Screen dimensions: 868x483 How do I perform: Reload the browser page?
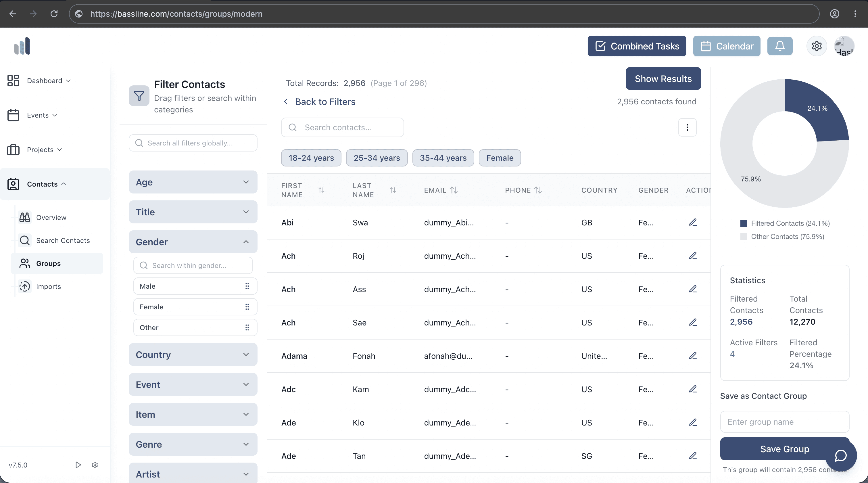click(x=54, y=14)
